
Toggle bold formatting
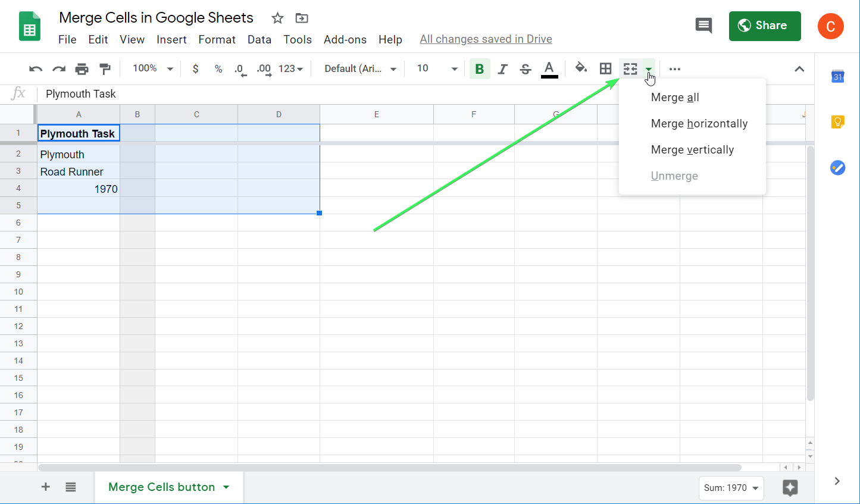click(480, 68)
